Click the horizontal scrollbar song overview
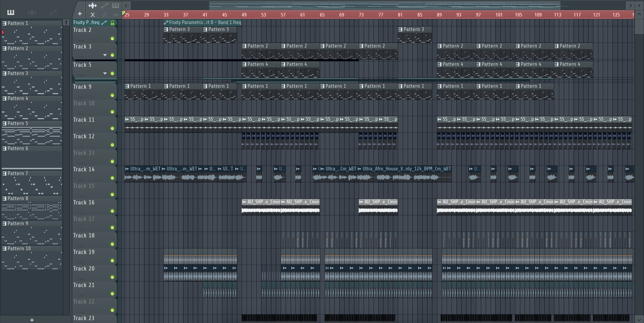 [385, 5]
